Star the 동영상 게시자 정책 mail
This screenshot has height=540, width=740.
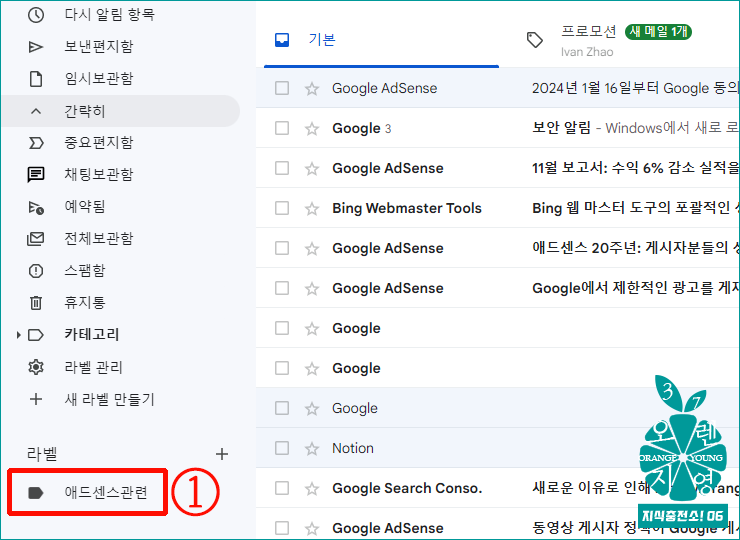[x=312, y=528]
